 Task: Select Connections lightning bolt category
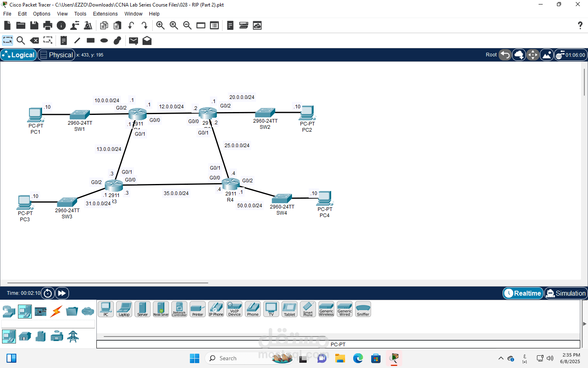(x=56, y=312)
